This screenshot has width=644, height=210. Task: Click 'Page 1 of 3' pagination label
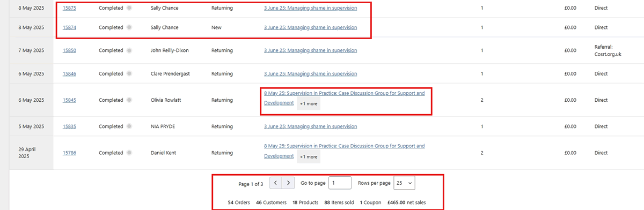251,184
